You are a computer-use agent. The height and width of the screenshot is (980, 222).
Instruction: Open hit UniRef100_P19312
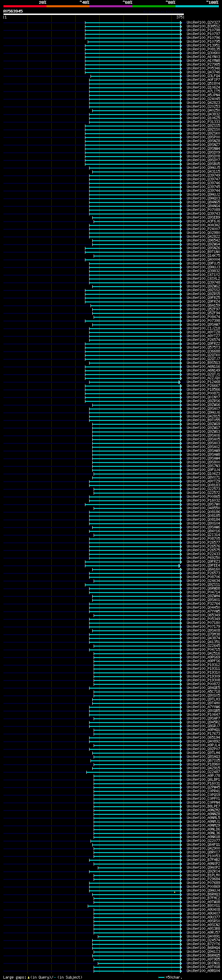[203, 665]
